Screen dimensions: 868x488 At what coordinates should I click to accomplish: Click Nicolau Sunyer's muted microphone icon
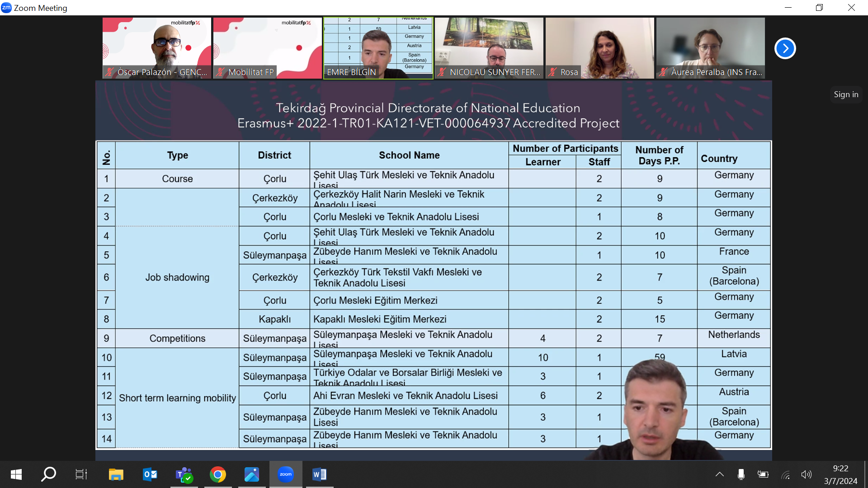pyautogui.click(x=442, y=72)
